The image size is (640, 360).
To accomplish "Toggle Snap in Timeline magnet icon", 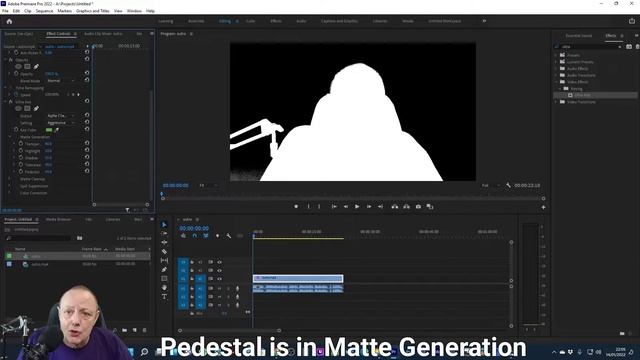I will coord(194,236).
